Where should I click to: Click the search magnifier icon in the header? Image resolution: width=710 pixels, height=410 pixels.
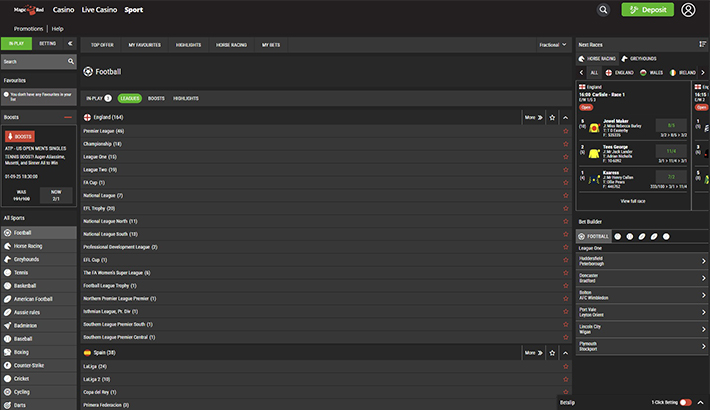(x=603, y=10)
